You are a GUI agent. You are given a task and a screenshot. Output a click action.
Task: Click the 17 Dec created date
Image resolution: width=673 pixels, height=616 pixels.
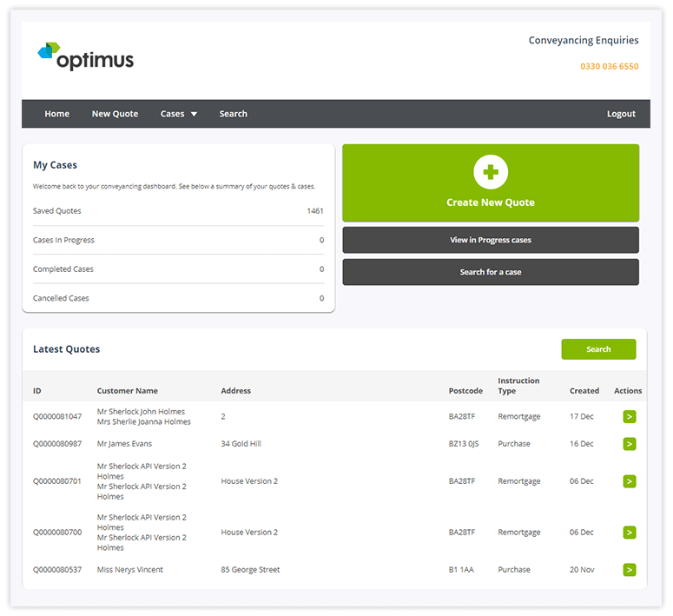point(582,416)
